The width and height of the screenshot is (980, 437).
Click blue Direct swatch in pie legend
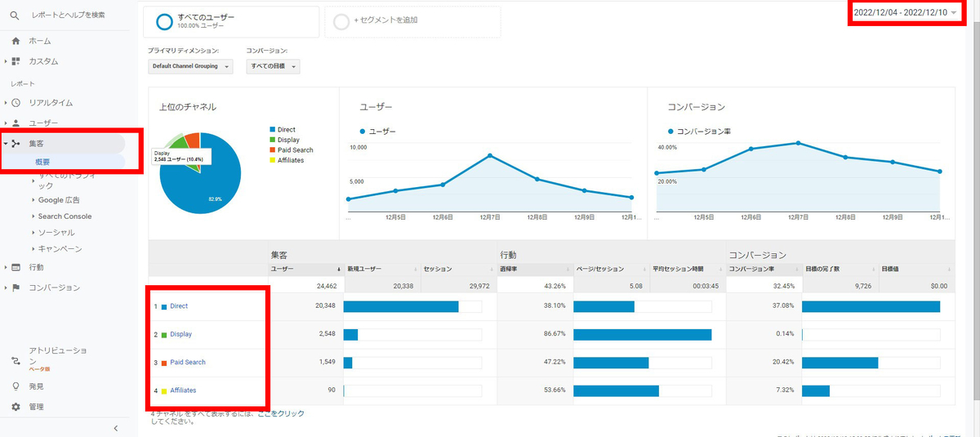click(272, 130)
